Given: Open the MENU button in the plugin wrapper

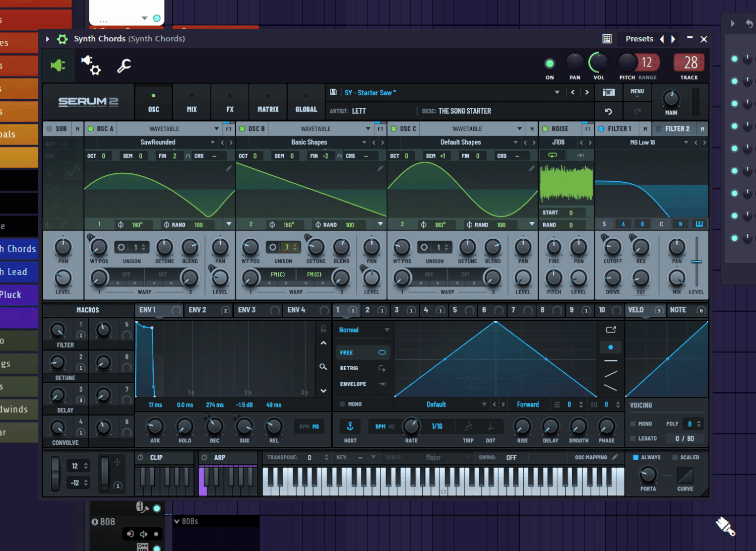Looking at the screenshot, I should (x=637, y=92).
